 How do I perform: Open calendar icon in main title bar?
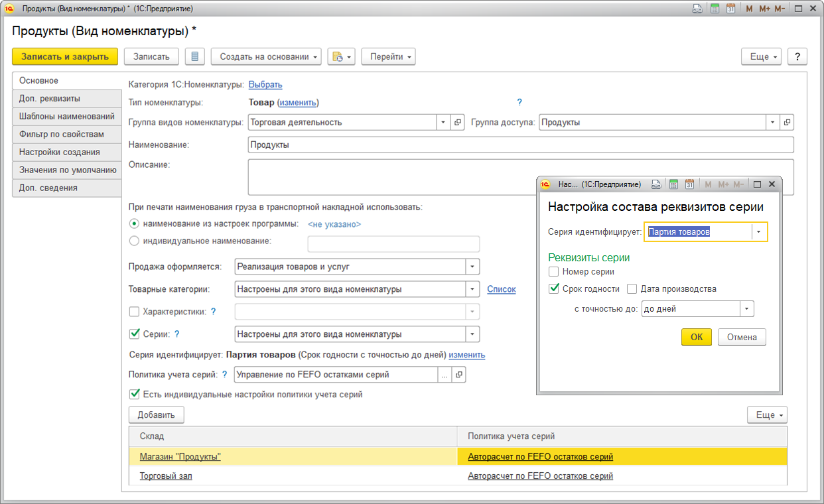(x=730, y=9)
